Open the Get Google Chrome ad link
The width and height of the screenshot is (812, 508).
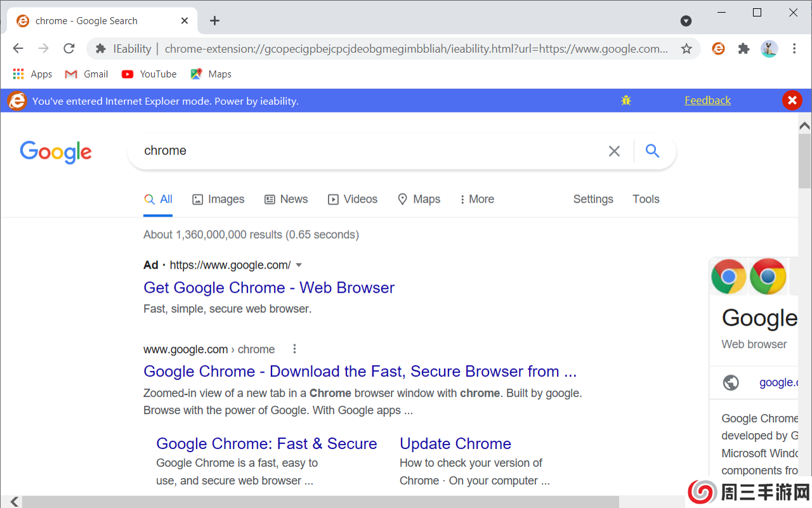pyautogui.click(x=269, y=288)
